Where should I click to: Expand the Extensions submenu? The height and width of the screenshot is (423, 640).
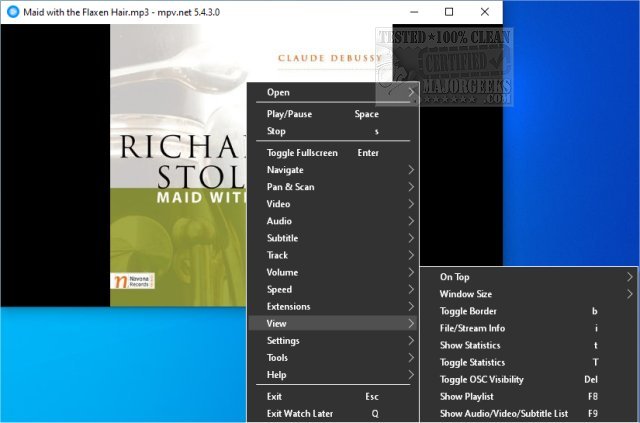click(x=333, y=306)
